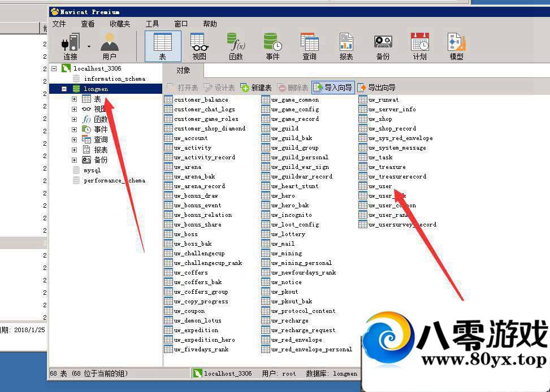Click the 连接 (Connection) toolbar icon

click(x=71, y=46)
